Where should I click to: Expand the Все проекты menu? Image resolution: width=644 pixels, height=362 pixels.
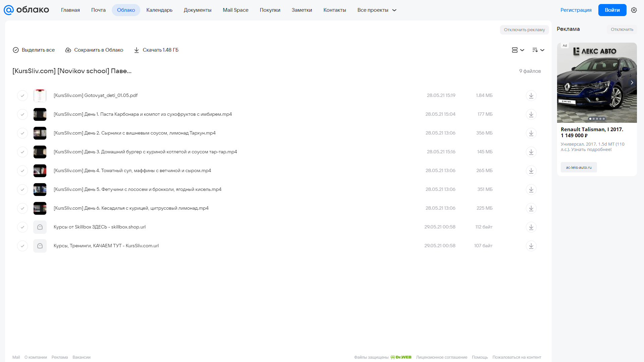tap(377, 10)
